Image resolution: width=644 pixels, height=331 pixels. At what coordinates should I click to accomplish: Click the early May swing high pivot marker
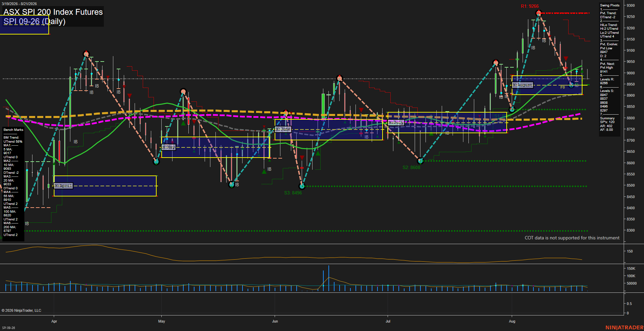pyautogui.click(x=183, y=91)
